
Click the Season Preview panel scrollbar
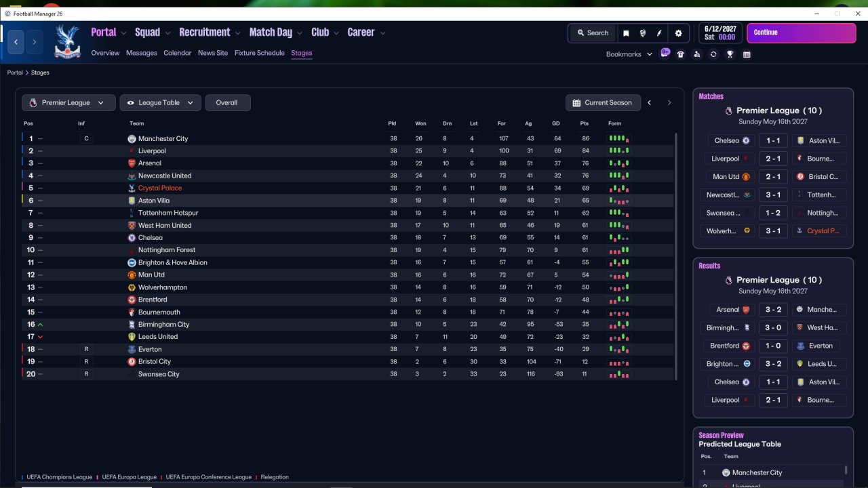pos(846,470)
